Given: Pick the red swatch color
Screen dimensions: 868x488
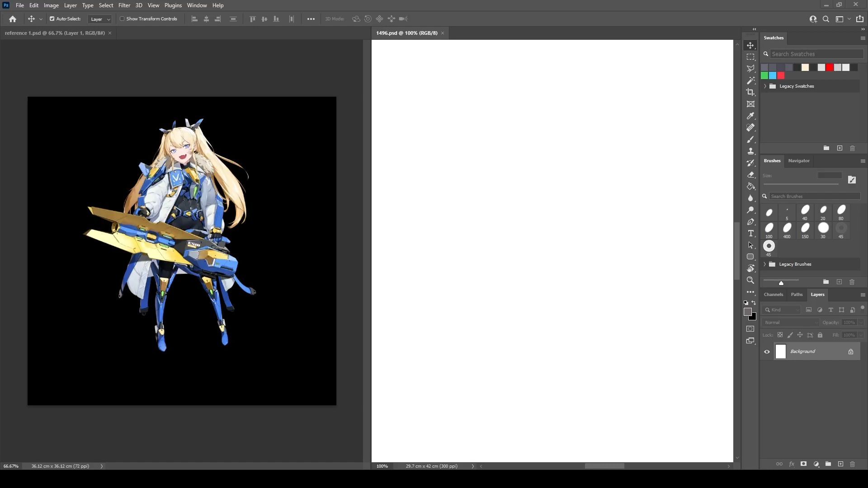Looking at the screenshot, I should click(x=830, y=67).
